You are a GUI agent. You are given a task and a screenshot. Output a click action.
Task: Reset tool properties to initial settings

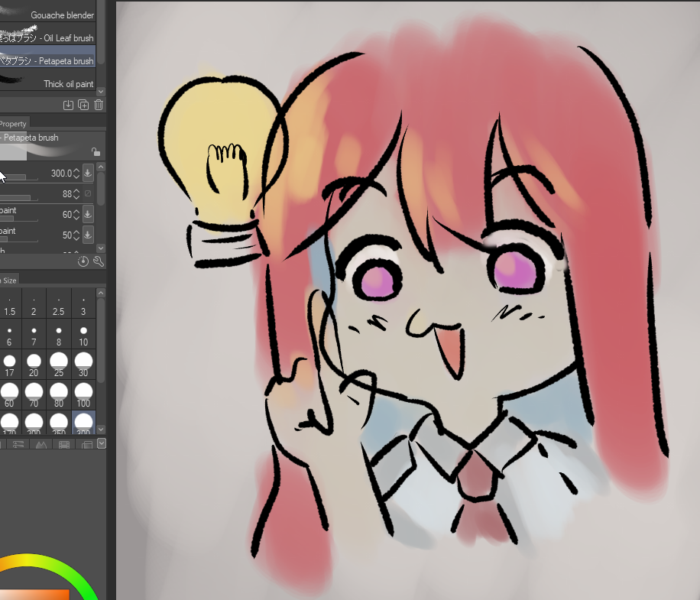pos(83,261)
